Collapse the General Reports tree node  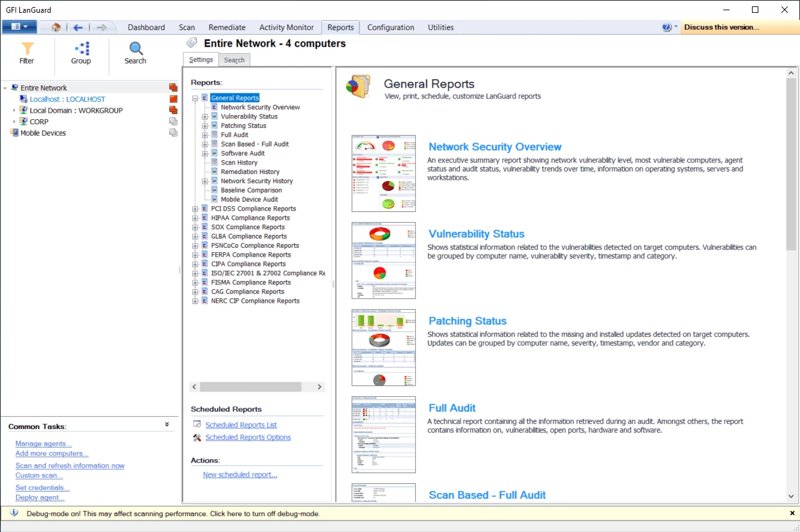pyautogui.click(x=195, y=98)
